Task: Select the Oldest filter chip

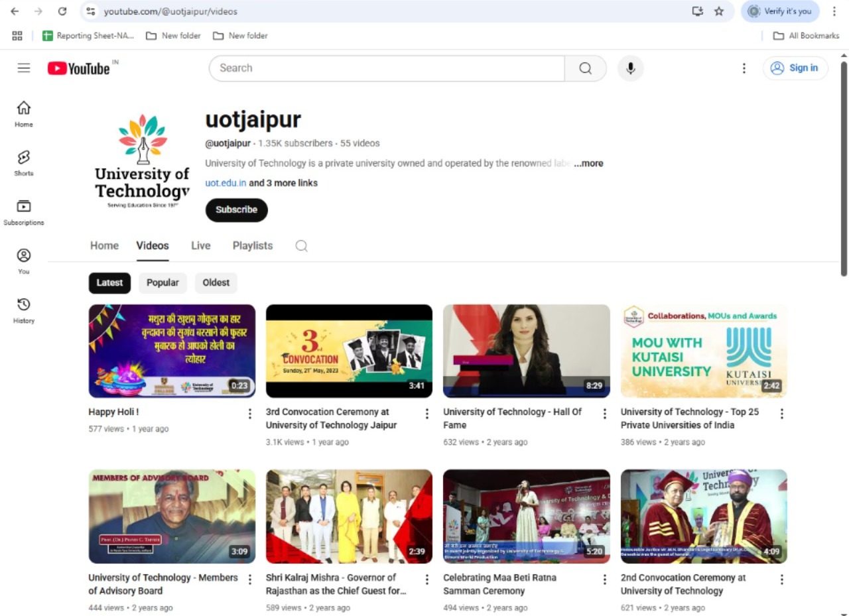Action: tap(216, 282)
